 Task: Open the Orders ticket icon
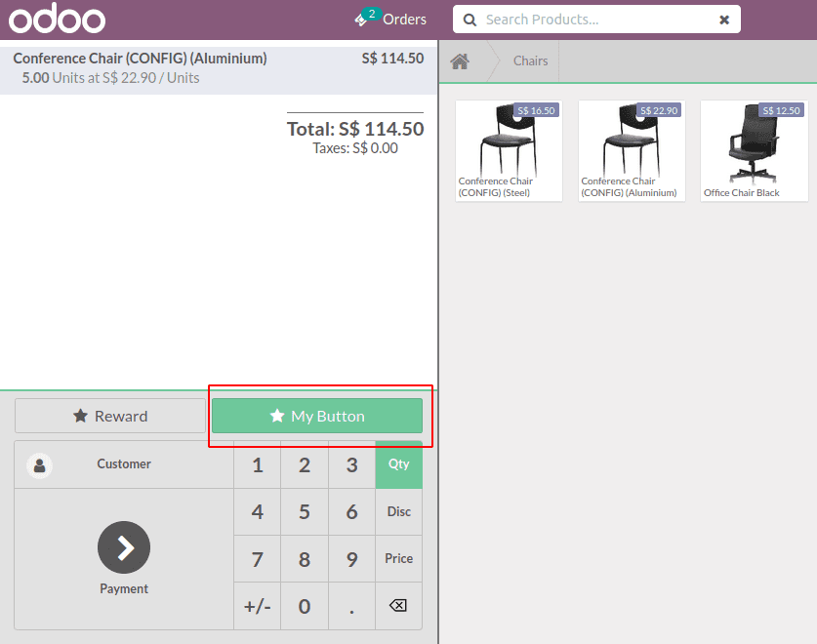point(360,20)
